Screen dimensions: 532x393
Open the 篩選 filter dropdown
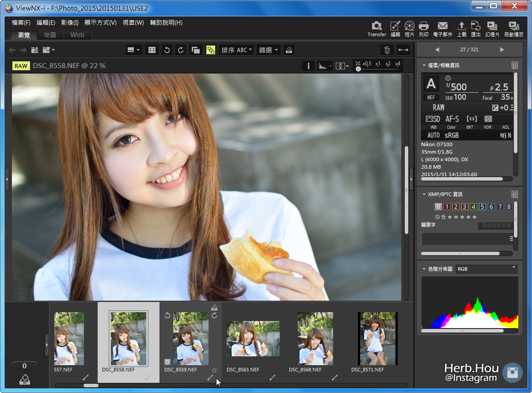[268, 50]
